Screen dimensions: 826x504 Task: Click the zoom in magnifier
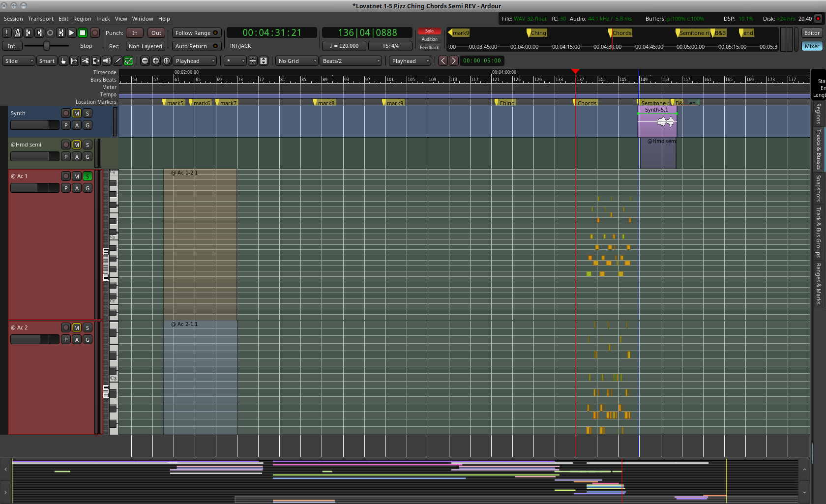156,61
